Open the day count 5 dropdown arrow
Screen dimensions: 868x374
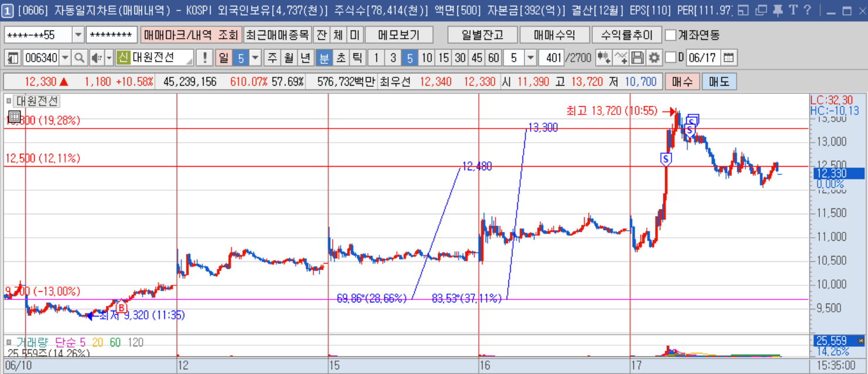click(x=256, y=58)
